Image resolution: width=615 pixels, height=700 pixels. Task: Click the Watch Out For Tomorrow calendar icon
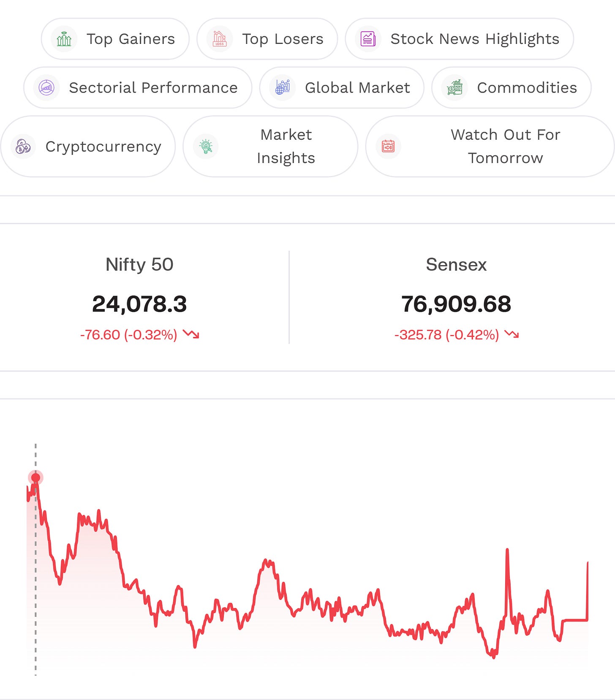click(x=388, y=147)
